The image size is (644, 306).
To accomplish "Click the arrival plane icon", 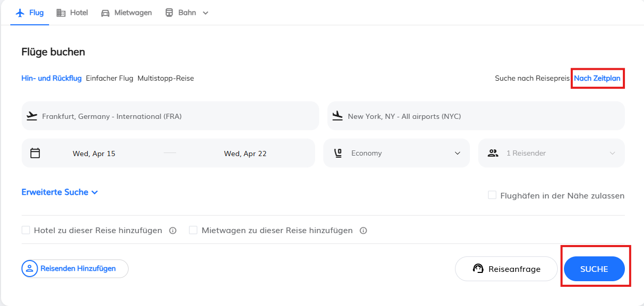I will click(338, 116).
